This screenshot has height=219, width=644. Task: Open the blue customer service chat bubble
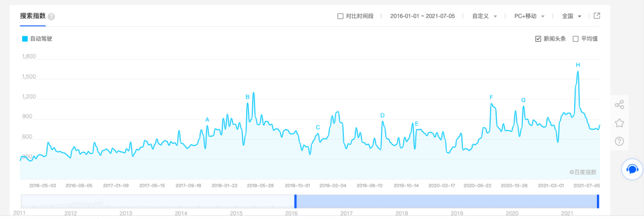(x=632, y=169)
